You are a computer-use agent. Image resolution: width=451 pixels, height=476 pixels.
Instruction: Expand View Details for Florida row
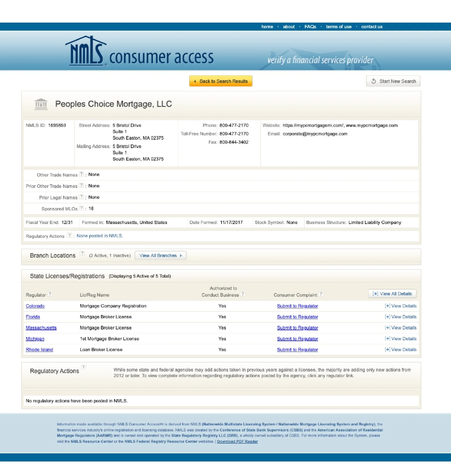tap(401, 317)
